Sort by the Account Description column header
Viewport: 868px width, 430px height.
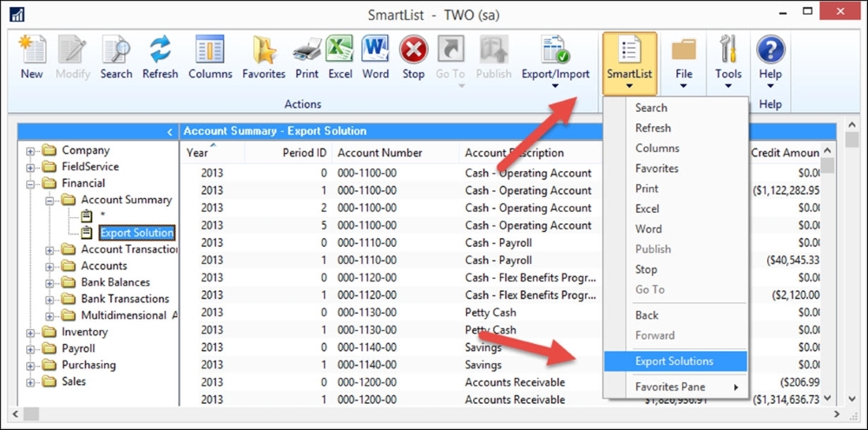[531, 152]
